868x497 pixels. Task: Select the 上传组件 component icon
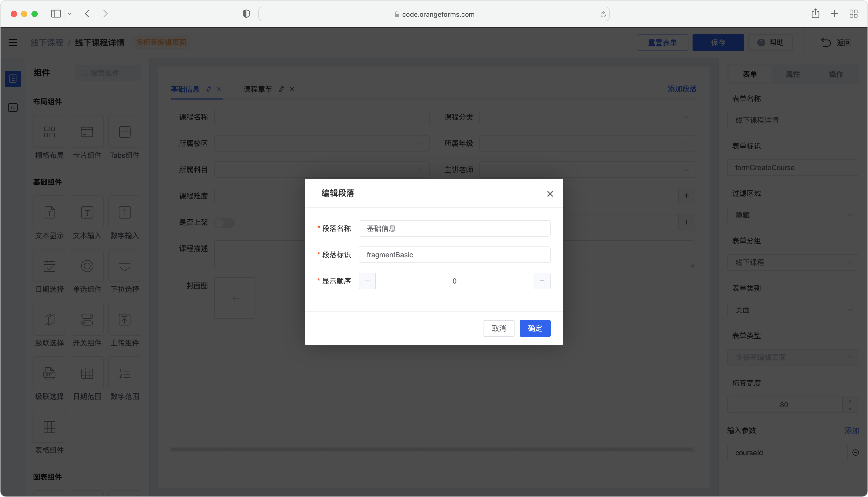pyautogui.click(x=124, y=319)
